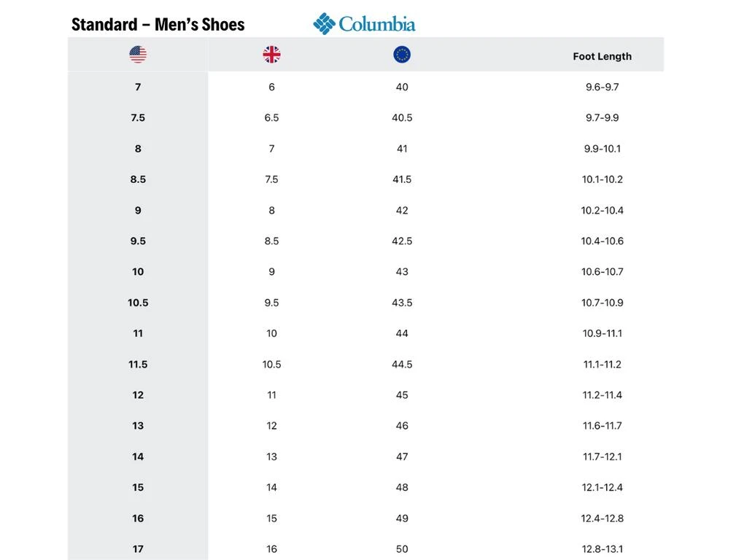747x560 pixels.
Task: Click the Columbia logo
Action: (365, 23)
